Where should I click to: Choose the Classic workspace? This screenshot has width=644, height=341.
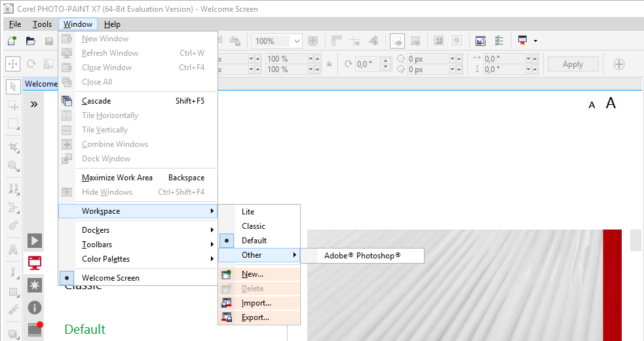(259, 226)
